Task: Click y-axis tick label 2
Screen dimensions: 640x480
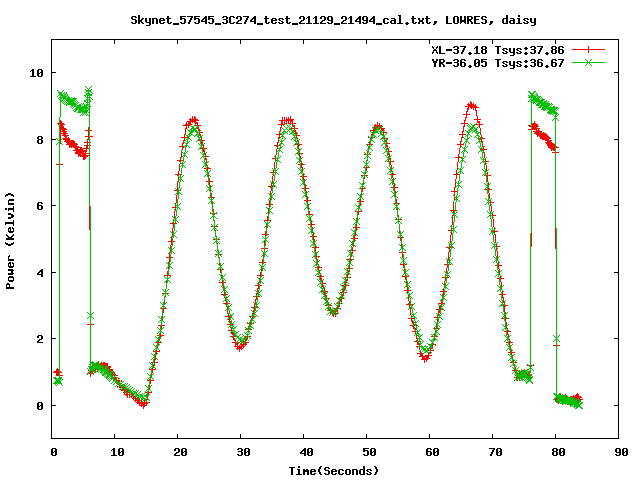Action: [40, 339]
